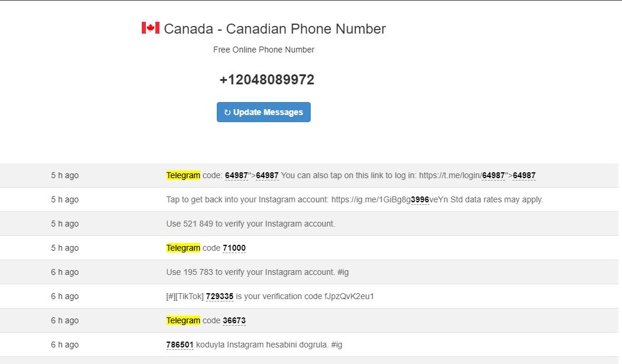Click the highlighted Telegram label beside 71000
This screenshot has width=622, height=364.
tap(183, 248)
